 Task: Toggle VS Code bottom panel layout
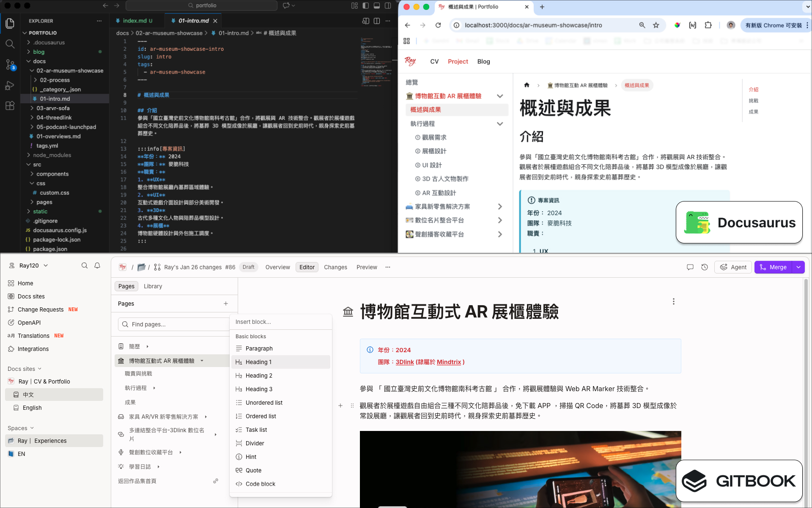(377, 6)
